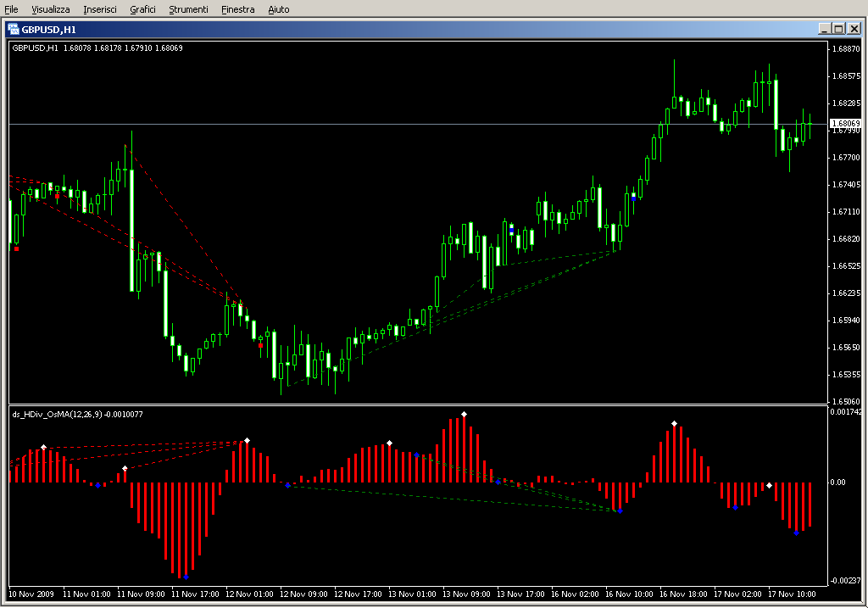Click the 16 Nov 18:00 OsMA peak marker
Screen dimensions: 868x608
(x=674, y=424)
